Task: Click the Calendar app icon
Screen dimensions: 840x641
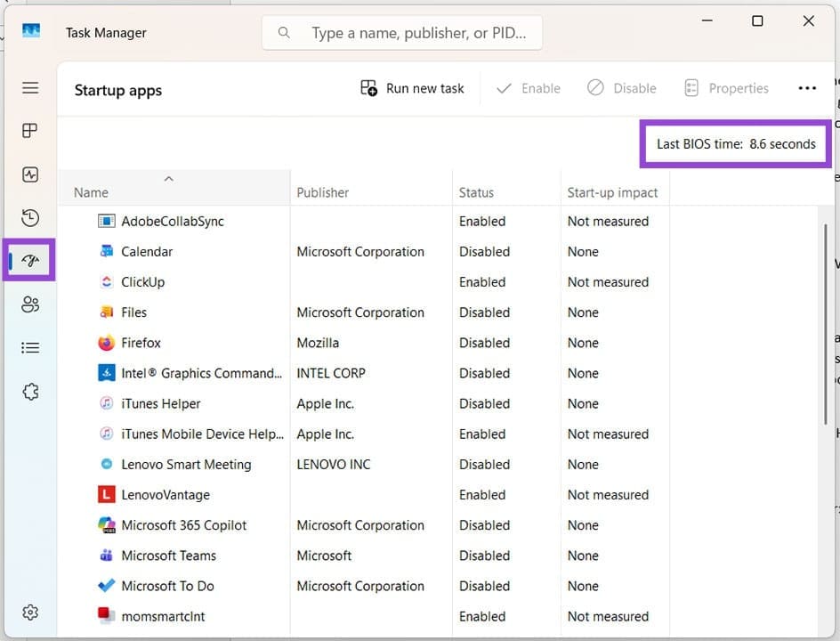Action: point(107,251)
